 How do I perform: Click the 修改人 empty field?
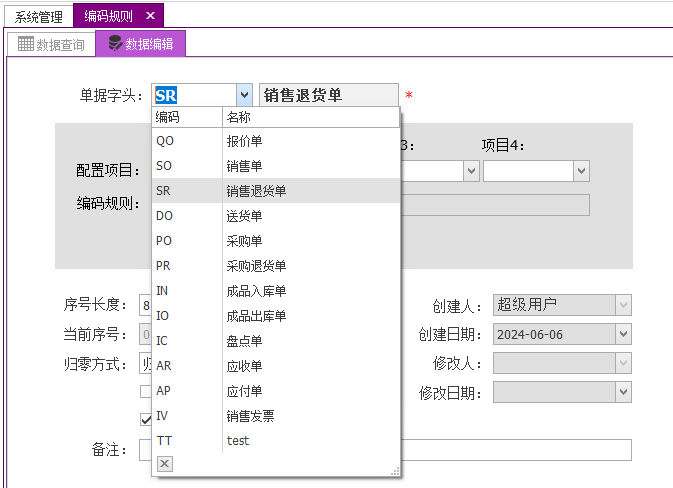(554, 363)
